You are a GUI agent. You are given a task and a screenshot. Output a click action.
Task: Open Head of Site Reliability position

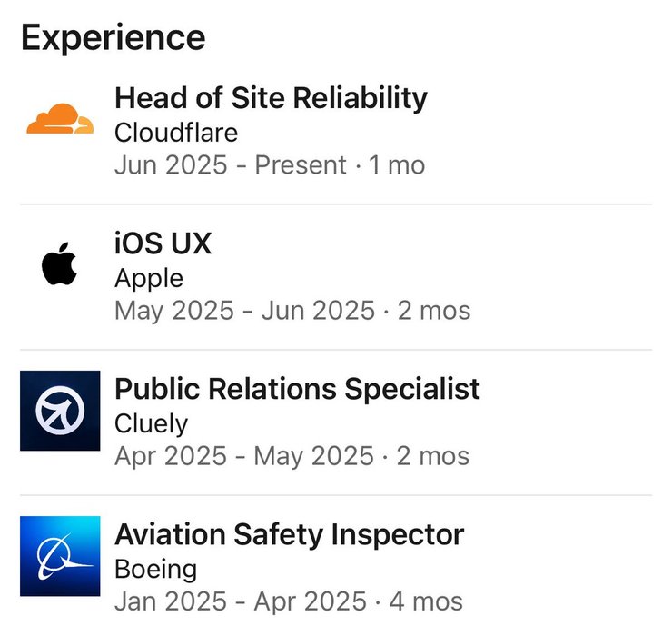click(x=271, y=98)
